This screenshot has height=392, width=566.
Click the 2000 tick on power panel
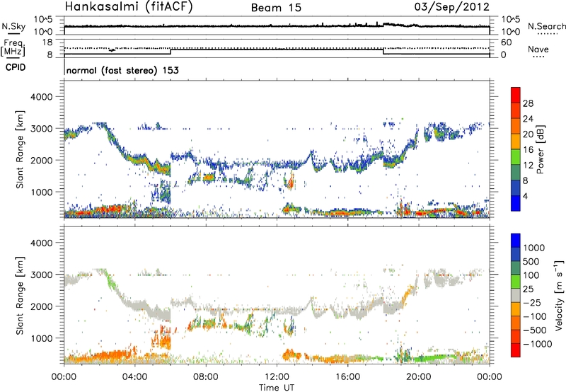point(42,160)
